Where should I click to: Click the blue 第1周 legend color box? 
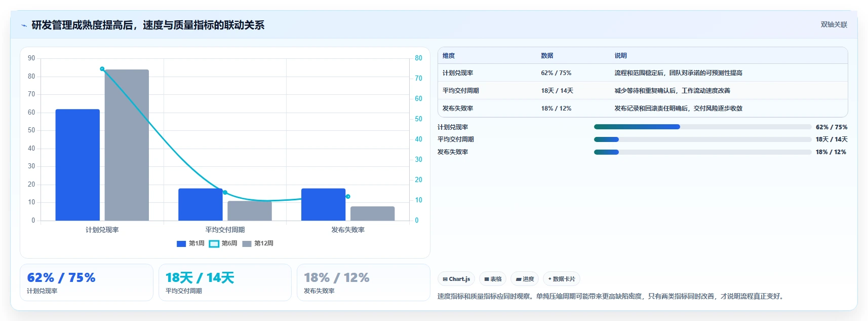point(181,244)
